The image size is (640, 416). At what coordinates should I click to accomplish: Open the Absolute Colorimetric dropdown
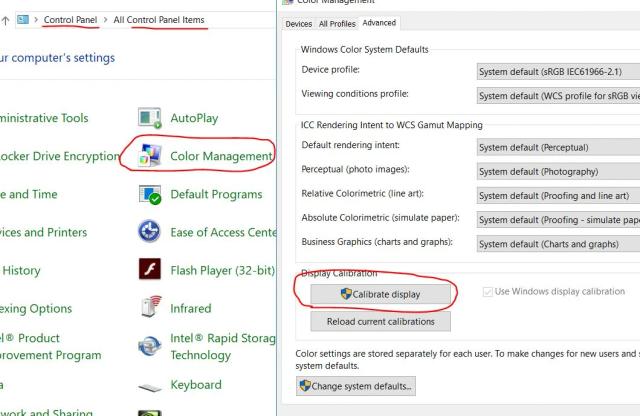[x=558, y=220]
